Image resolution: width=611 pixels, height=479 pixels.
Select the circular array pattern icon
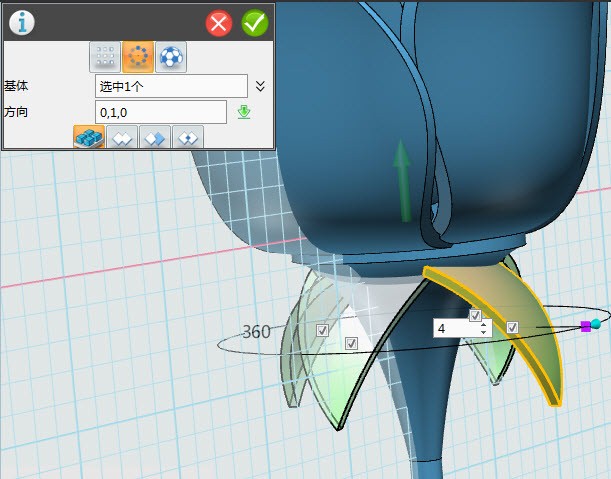pyautogui.click(x=138, y=58)
